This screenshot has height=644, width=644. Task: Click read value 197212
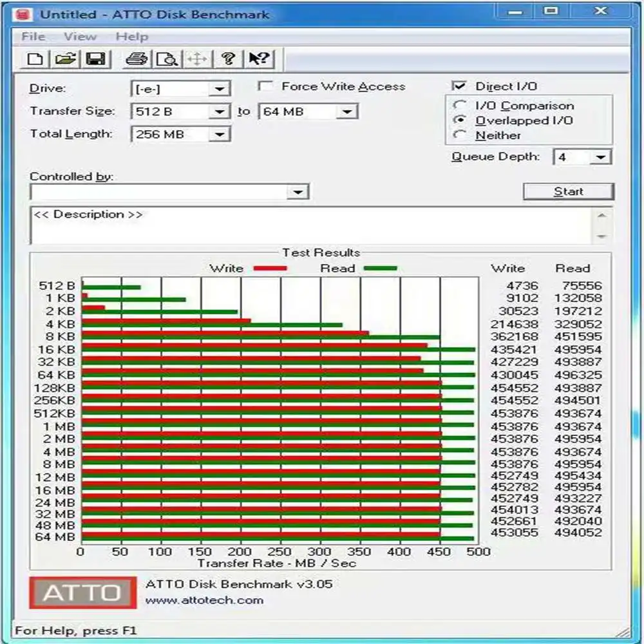[x=578, y=311]
